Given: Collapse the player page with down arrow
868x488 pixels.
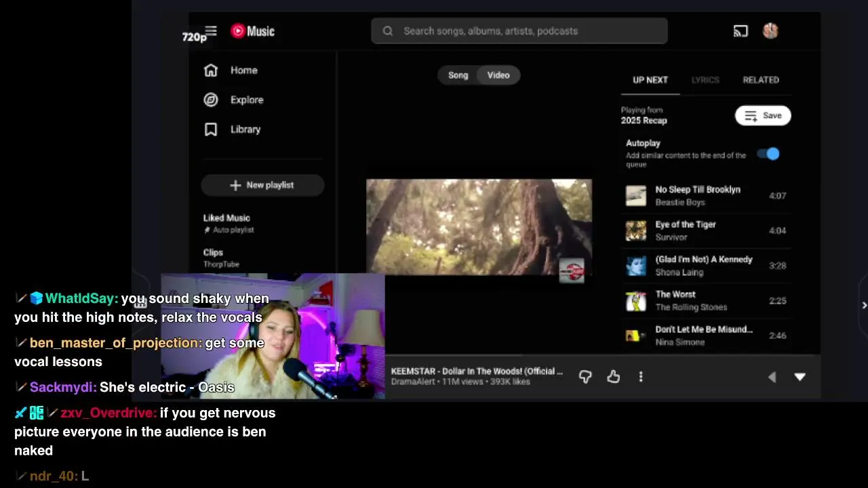Looking at the screenshot, I should pos(800,377).
